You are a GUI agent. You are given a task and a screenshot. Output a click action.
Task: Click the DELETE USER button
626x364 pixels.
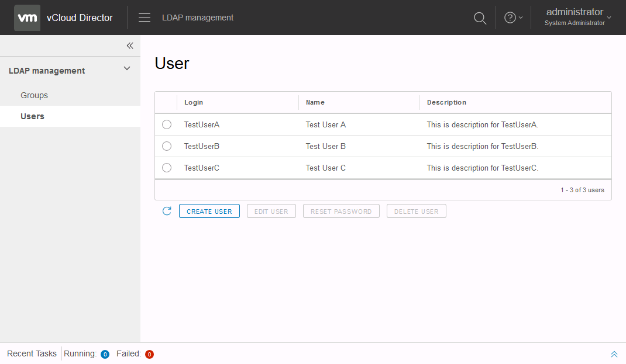click(x=416, y=211)
